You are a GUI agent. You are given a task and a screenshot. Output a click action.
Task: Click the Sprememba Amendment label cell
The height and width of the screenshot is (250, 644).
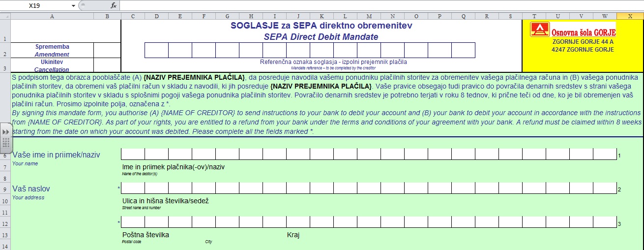point(52,50)
